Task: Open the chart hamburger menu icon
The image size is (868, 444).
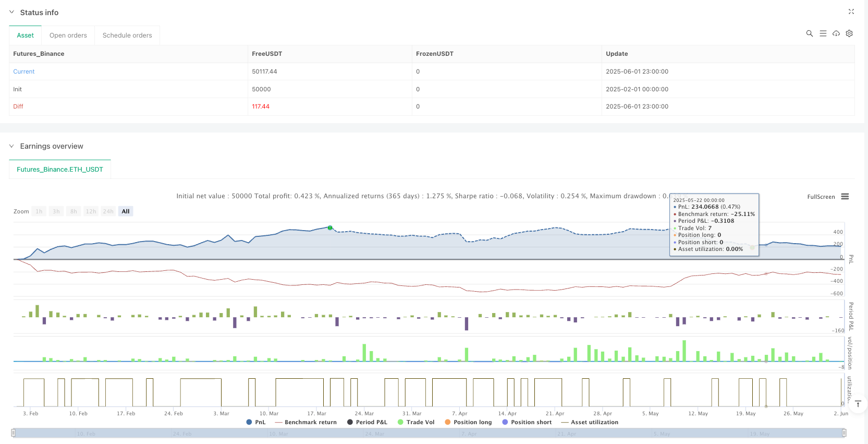Action: coord(845,197)
